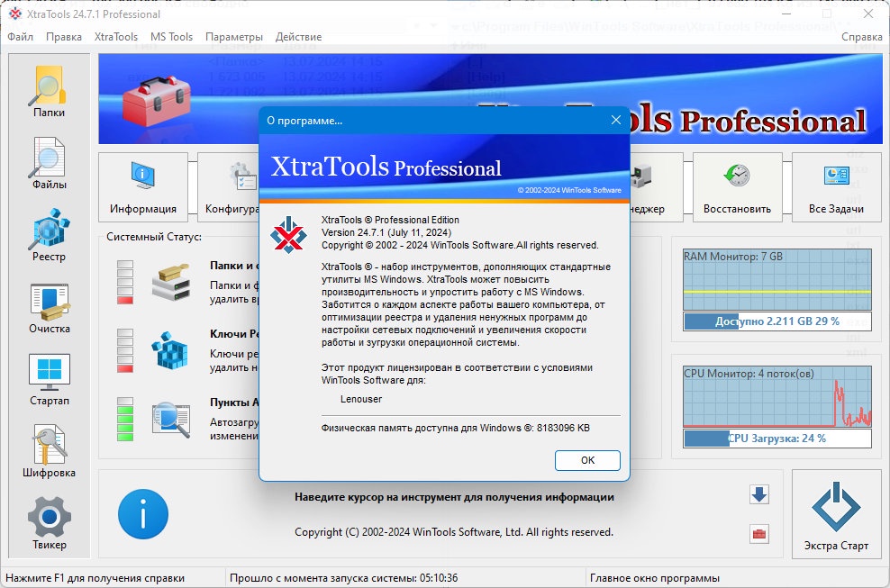Click the Папки status level indicator
Screen dimensions: 890x588
(x=125, y=282)
